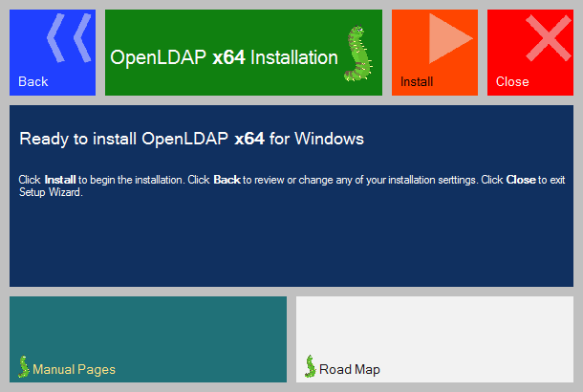
Task: Click the "OpenLDAP x64 Installation" title tile
Action: (244, 53)
